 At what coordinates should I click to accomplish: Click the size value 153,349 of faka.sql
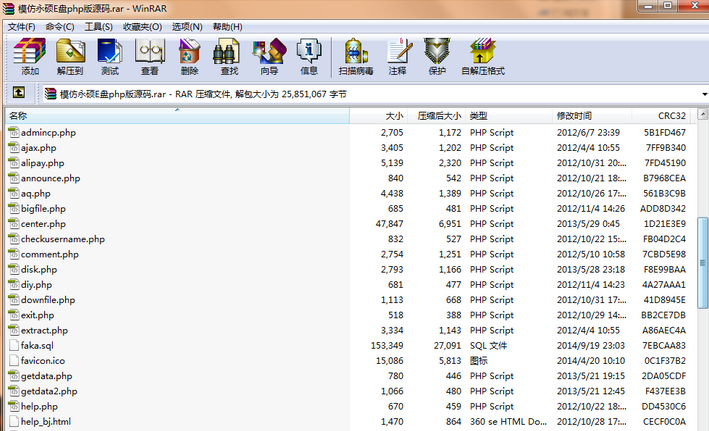pos(387,346)
